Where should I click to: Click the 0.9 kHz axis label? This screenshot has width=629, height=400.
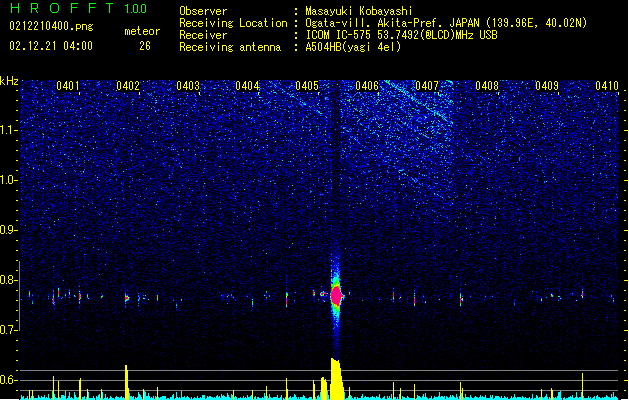(x=9, y=230)
